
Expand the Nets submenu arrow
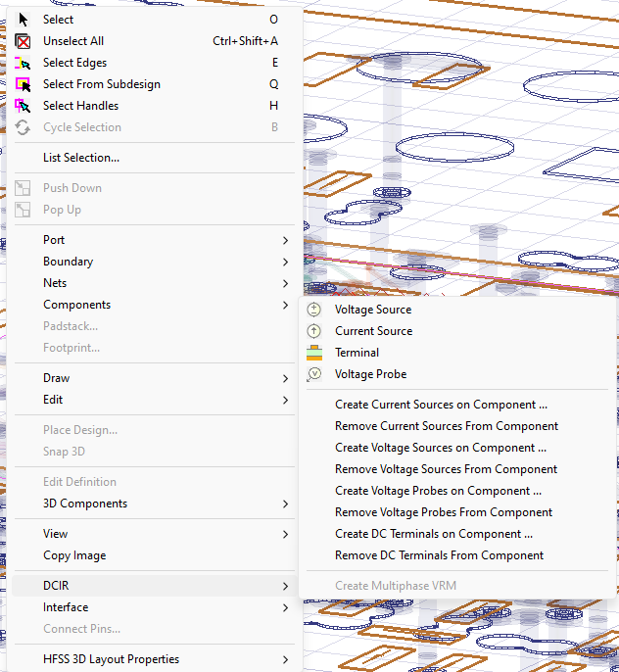285,283
